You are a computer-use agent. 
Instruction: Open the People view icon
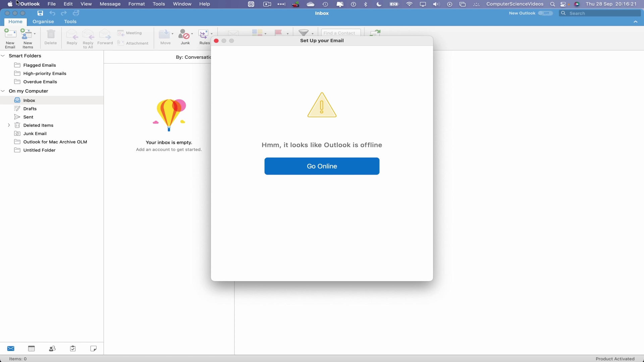pyautogui.click(x=52, y=349)
